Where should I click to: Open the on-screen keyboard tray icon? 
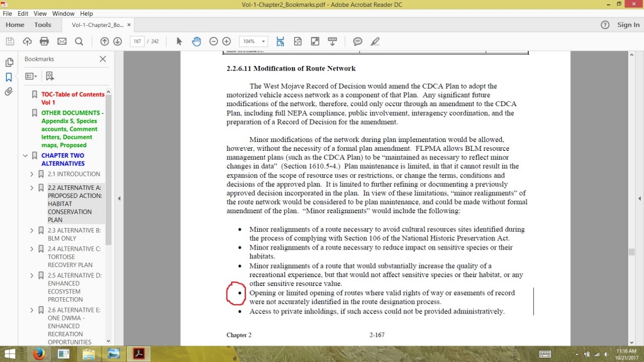[545, 354]
